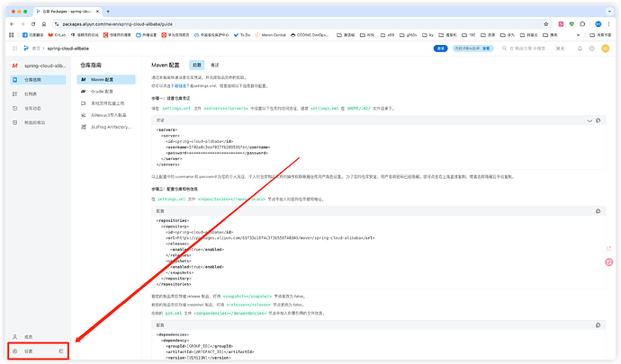This screenshot has height=364, width=621.
Task: Open the tab search dropdown arrow
Action: click(x=609, y=12)
